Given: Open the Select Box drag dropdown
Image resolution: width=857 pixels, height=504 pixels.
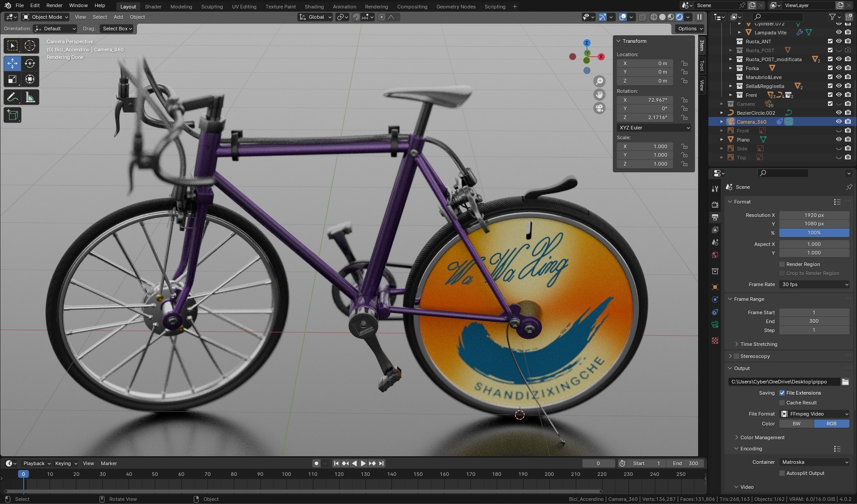Looking at the screenshot, I should [117, 29].
